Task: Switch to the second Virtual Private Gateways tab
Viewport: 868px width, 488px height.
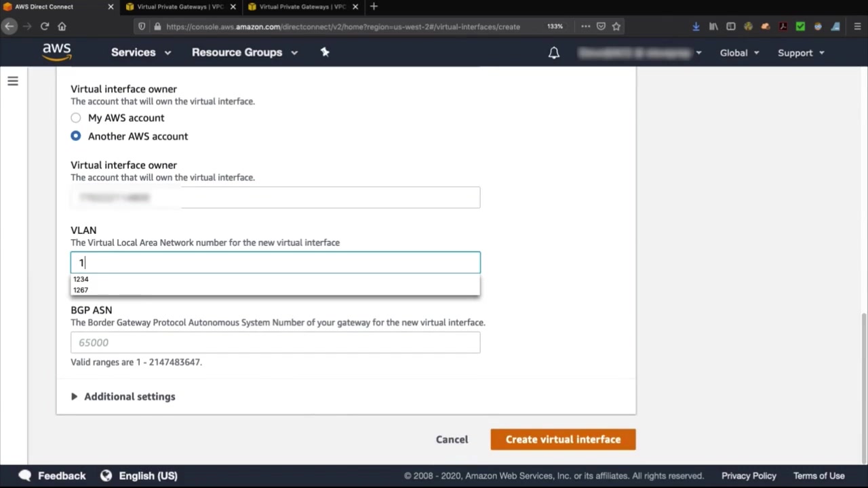Action: coord(302,7)
